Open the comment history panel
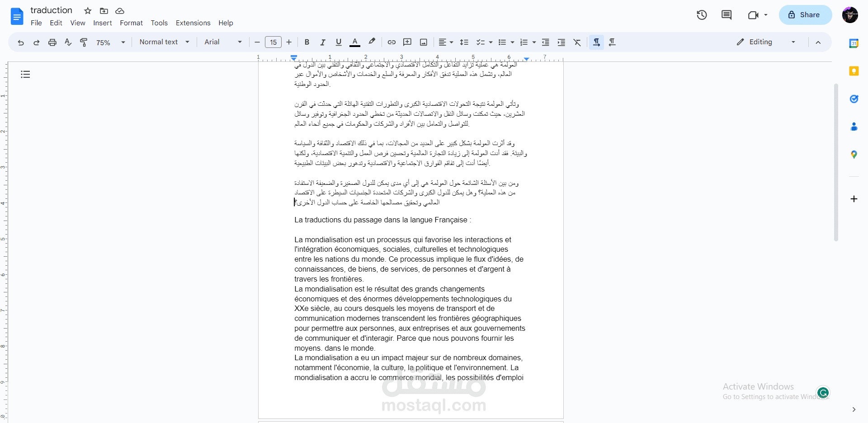The height and width of the screenshot is (423, 868). (726, 15)
